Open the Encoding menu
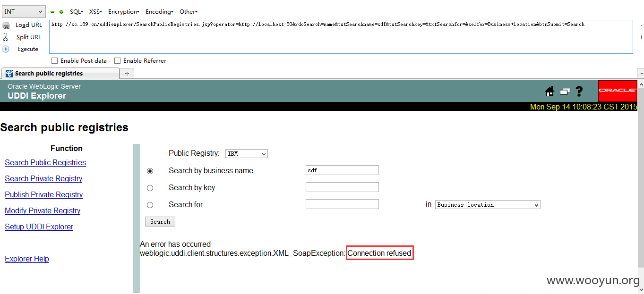 159,11
